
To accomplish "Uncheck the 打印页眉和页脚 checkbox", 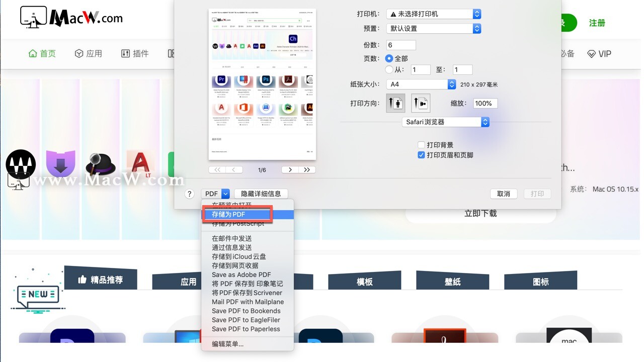I will pyautogui.click(x=422, y=155).
